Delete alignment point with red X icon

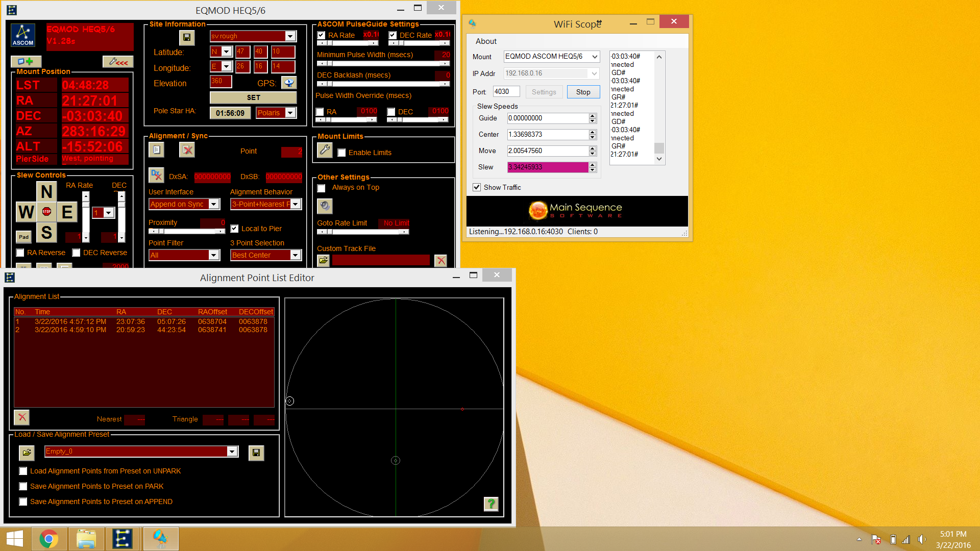coord(22,417)
